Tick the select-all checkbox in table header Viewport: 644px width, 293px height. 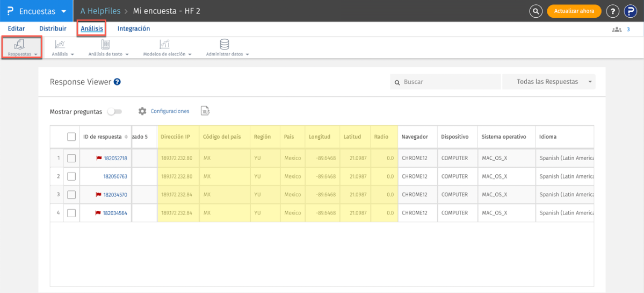point(71,137)
